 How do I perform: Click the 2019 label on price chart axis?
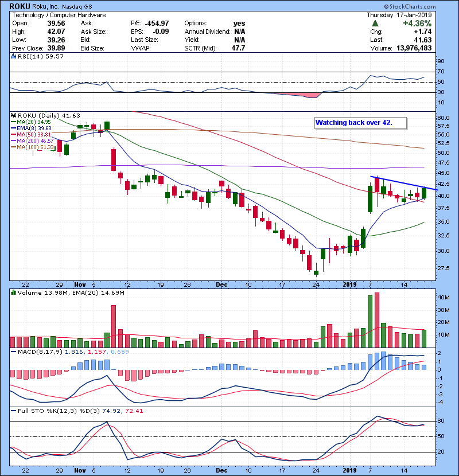[349, 285]
